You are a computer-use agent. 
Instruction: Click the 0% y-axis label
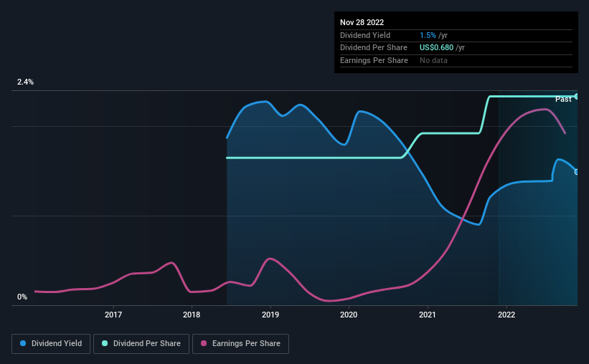[22, 297]
